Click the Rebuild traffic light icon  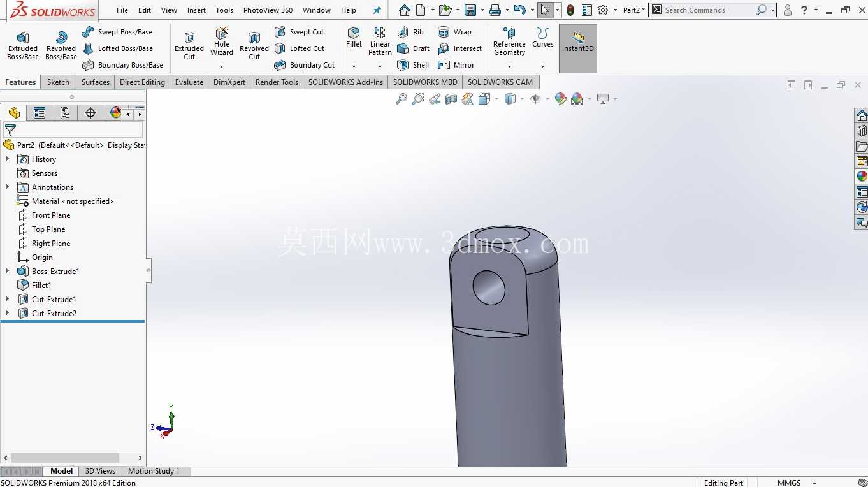[570, 10]
